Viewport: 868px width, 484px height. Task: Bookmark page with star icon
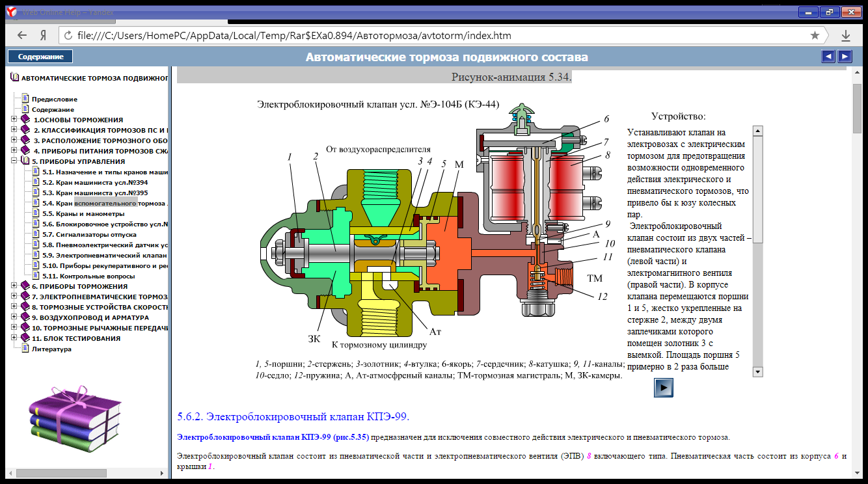click(815, 35)
